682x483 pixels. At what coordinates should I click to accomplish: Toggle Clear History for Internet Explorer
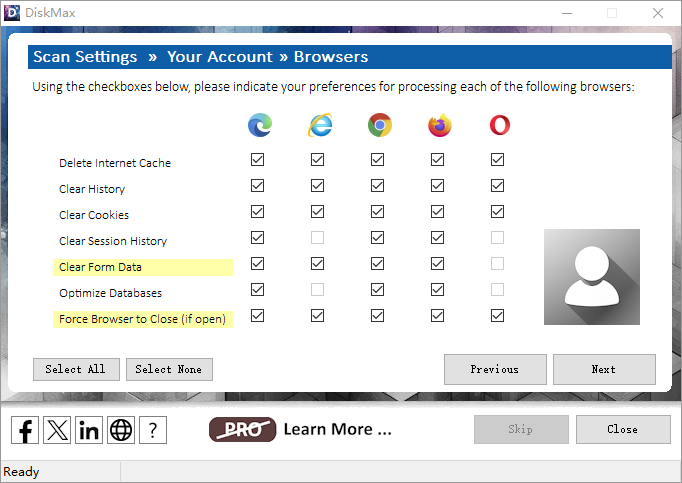[318, 186]
